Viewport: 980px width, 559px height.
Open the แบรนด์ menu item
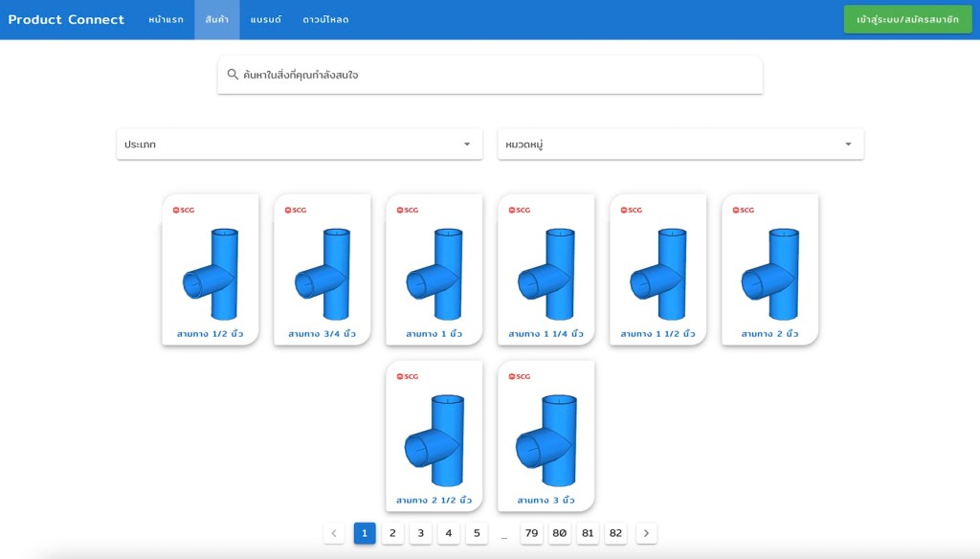265,19
